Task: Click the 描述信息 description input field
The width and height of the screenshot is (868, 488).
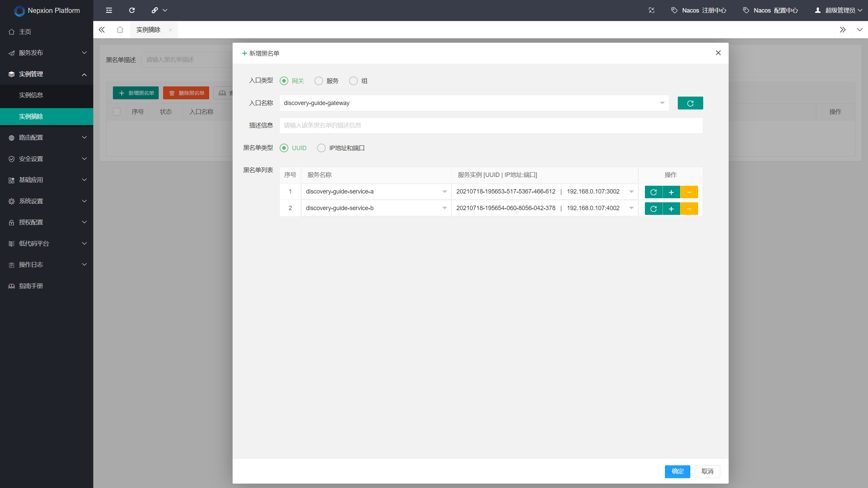Action: click(x=491, y=125)
